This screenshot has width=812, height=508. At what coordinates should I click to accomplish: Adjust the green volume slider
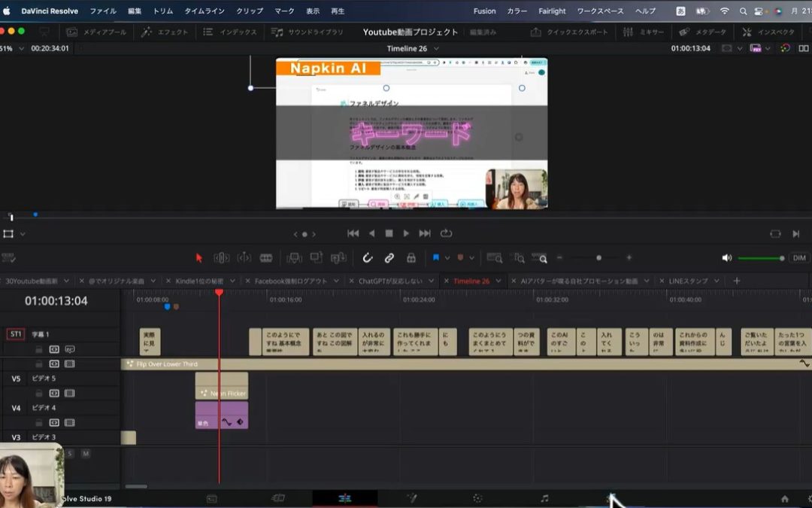759,258
